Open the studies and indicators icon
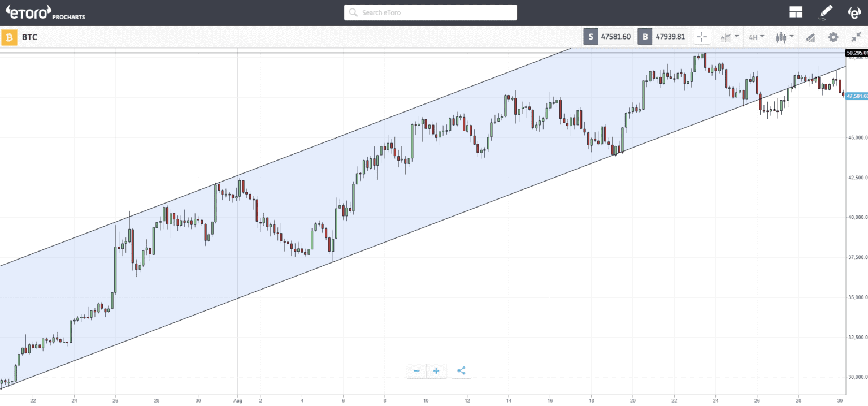 tap(810, 37)
